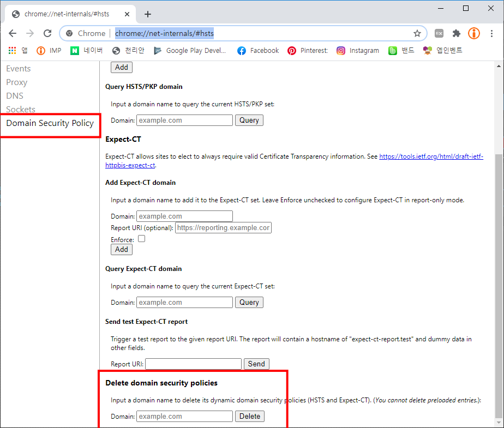Click Add button under the Enforce checkbox
This screenshot has height=428, width=504.
point(122,250)
